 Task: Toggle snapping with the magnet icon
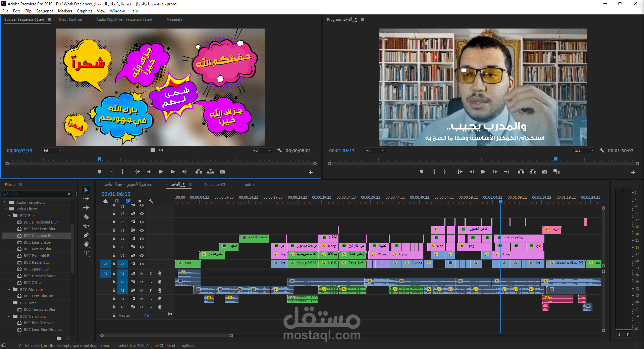click(116, 201)
